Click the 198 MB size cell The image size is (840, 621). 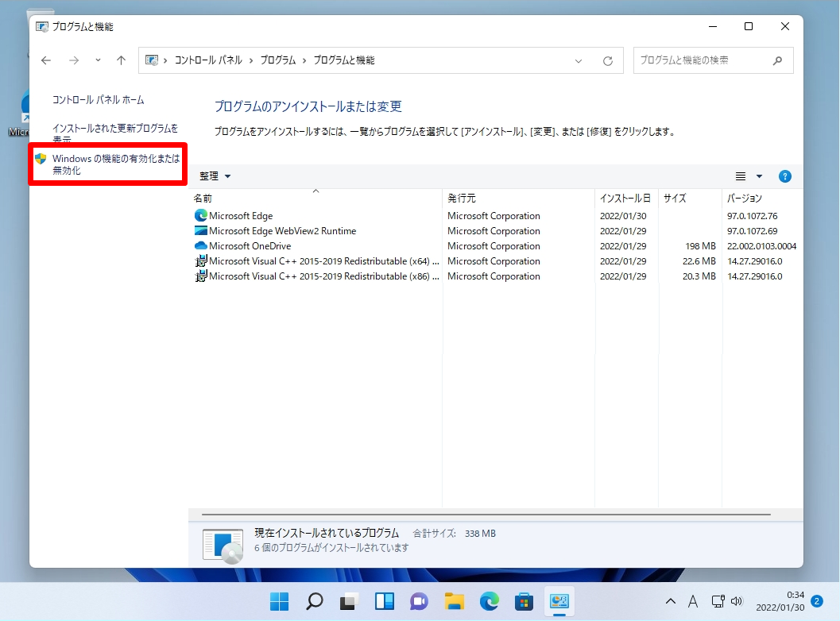(700, 246)
